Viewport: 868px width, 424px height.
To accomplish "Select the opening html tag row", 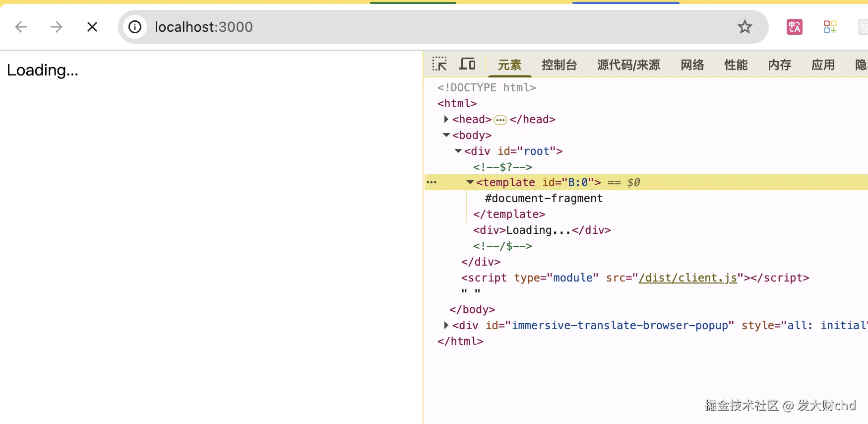I will click(x=457, y=103).
